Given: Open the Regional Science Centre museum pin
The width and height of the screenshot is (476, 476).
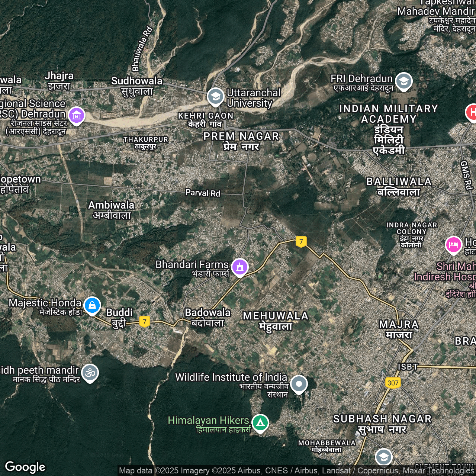Looking at the screenshot, I should (77, 116).
